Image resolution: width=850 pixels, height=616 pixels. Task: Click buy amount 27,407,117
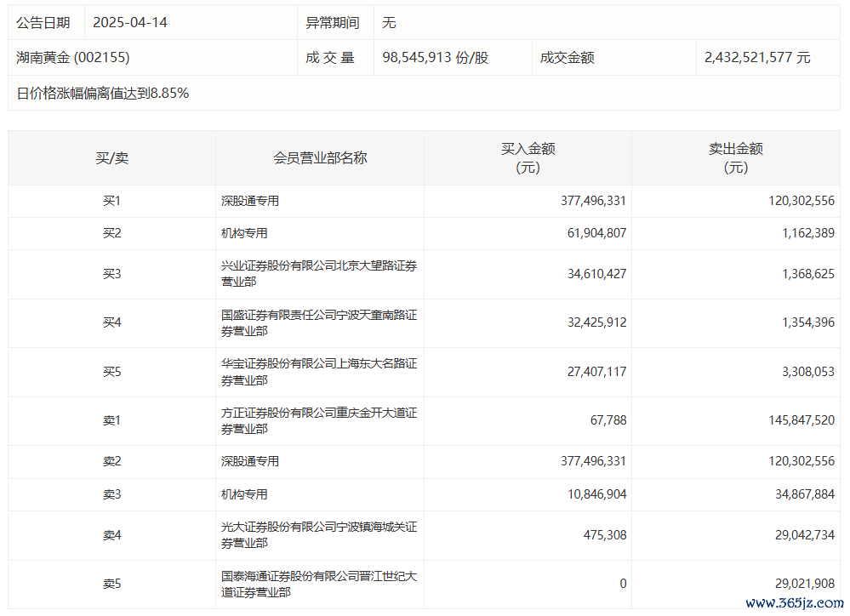click(x=596, y=372)
